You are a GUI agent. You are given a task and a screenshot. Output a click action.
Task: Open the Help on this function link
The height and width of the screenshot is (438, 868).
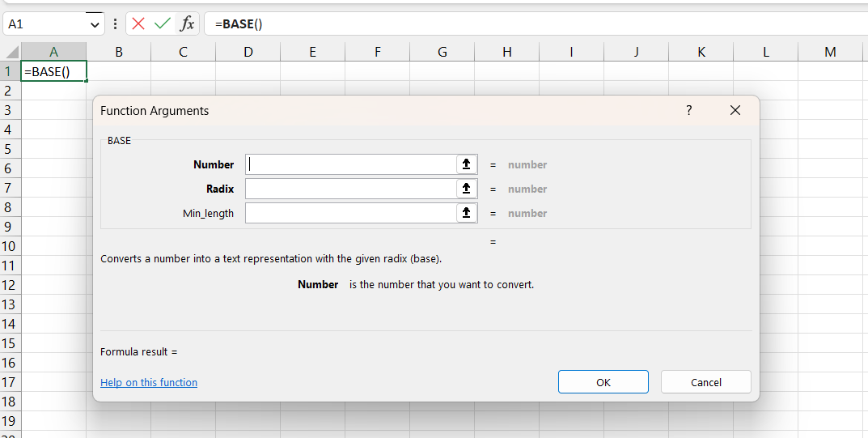tap(149, 382)
